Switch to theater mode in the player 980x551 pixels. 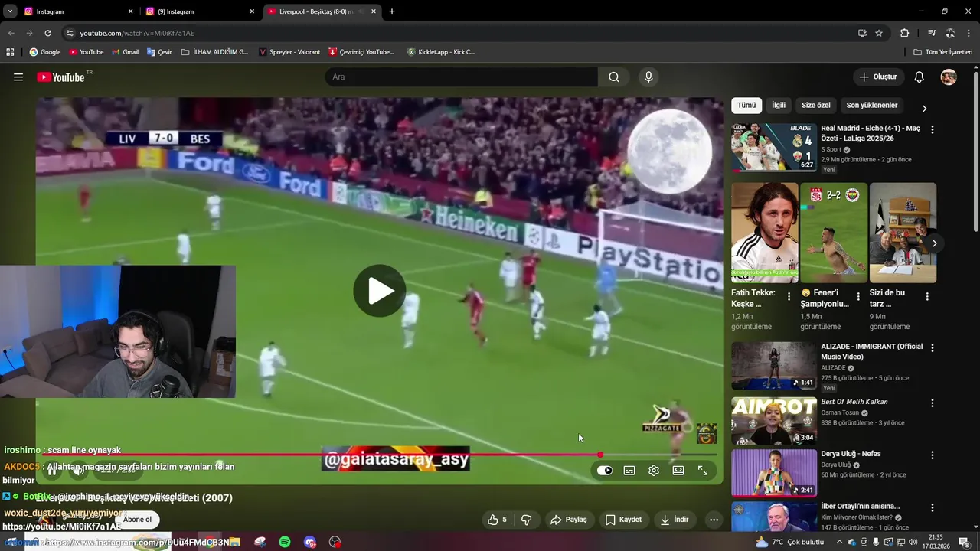(678, 471)
